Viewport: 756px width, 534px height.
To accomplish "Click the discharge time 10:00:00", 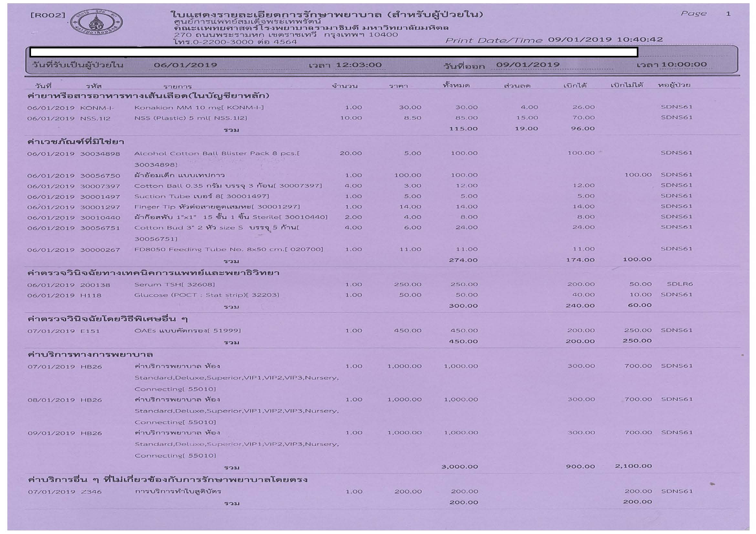I will pyautogui.click(x=684, y=64).
